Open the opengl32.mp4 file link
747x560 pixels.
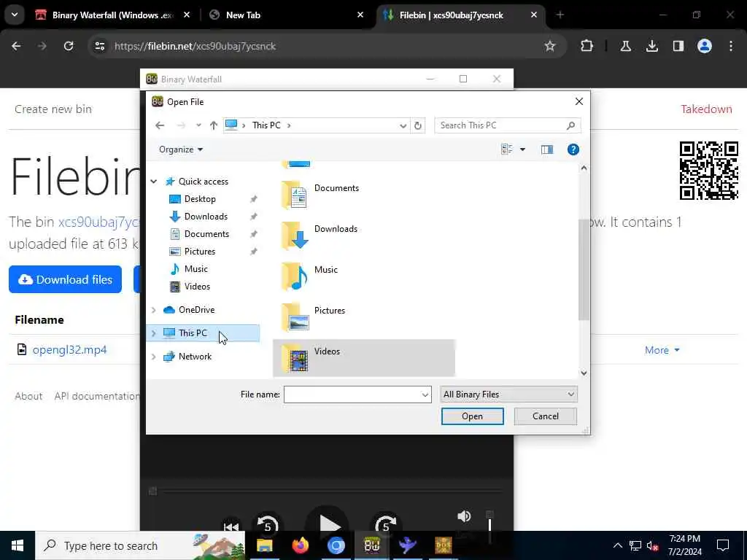pos(69,350)
